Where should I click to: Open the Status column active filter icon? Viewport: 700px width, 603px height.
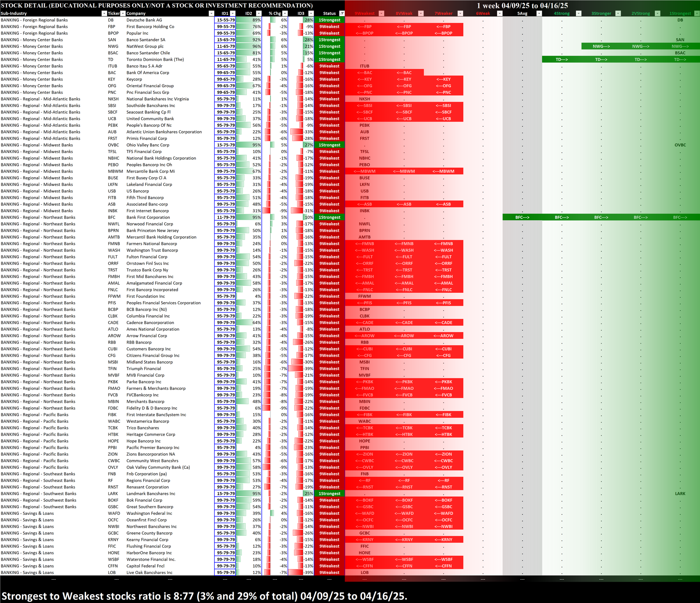click(x=342, y=13)
